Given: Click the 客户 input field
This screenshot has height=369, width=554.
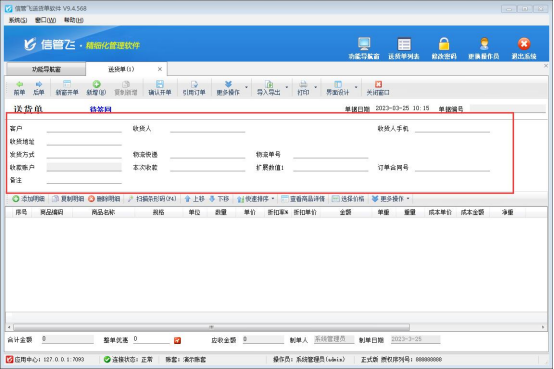Looking at the screenshot, I should (x=84, y=128).
